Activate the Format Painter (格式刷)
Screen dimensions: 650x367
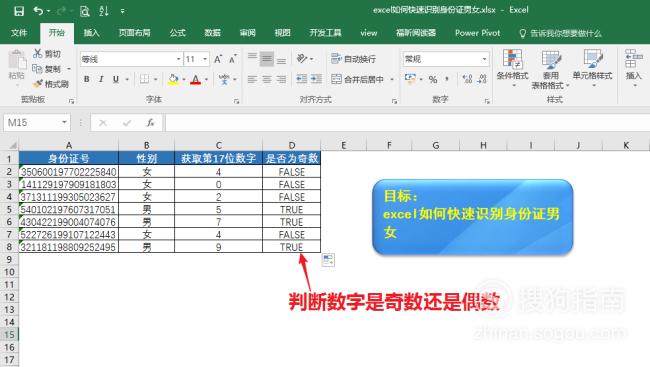[x=51, y=84]
